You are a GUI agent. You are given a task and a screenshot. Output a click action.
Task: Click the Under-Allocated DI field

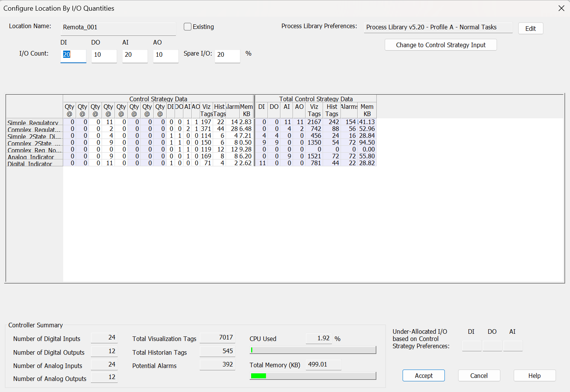(472, 346)
